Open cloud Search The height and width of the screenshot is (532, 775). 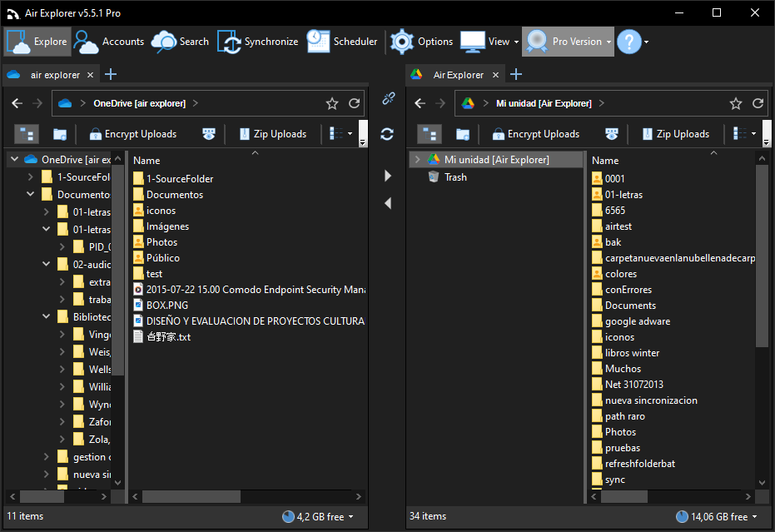click(x=181, y=42)
